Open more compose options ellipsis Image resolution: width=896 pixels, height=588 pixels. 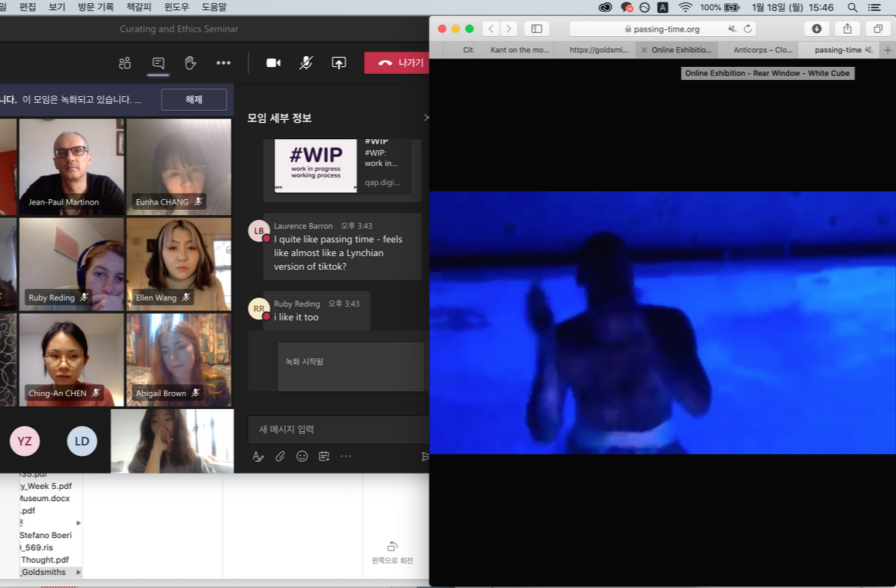point(346,456)
